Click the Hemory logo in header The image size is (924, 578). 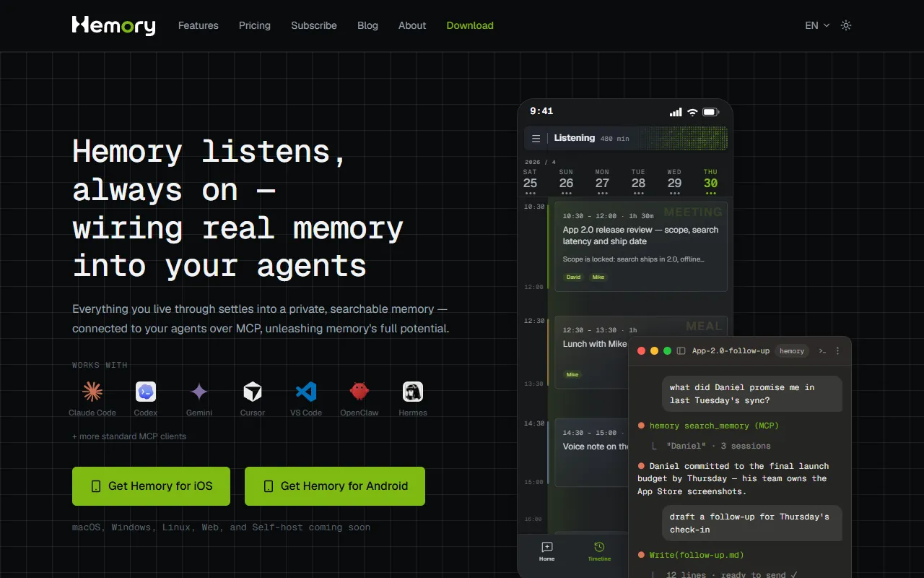coord(113,25)
